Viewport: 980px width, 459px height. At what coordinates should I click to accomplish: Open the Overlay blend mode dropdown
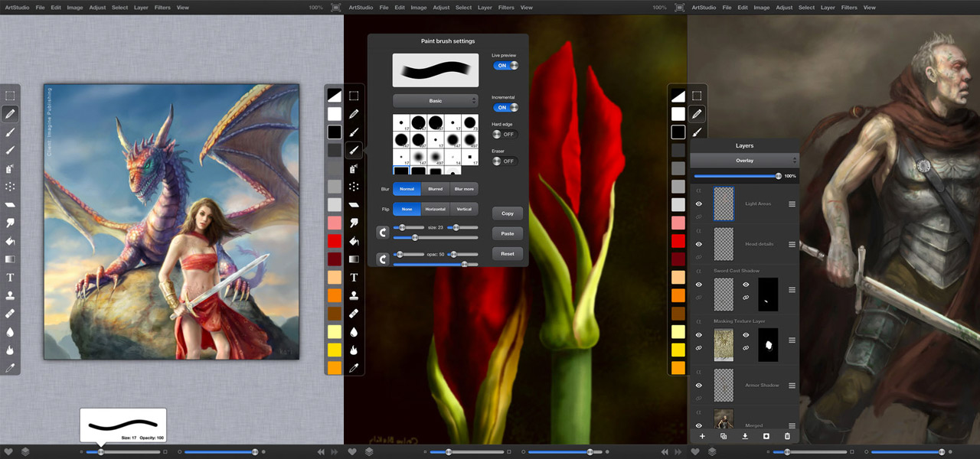coord(744,161)
